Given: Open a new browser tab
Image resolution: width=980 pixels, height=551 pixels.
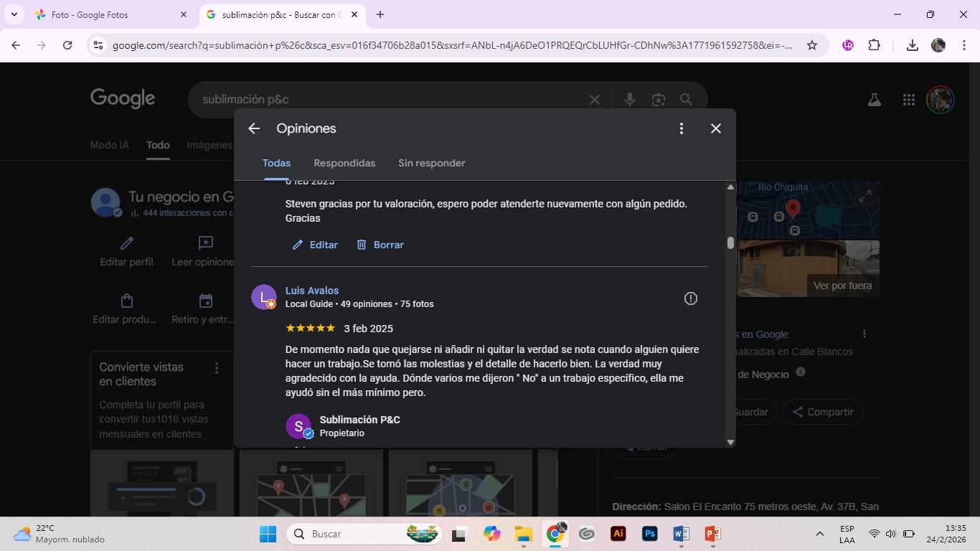Looking at the screenshot, I should click(380, 14).
